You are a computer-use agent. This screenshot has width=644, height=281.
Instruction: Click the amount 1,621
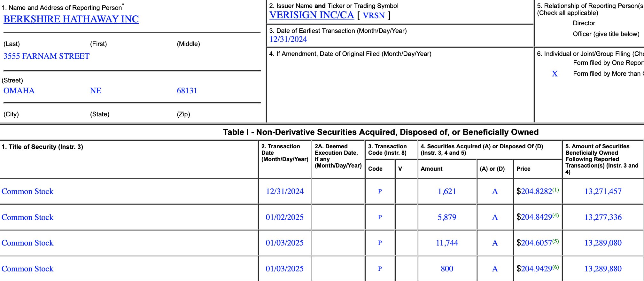pyautogui.click(x=447, y=191)
